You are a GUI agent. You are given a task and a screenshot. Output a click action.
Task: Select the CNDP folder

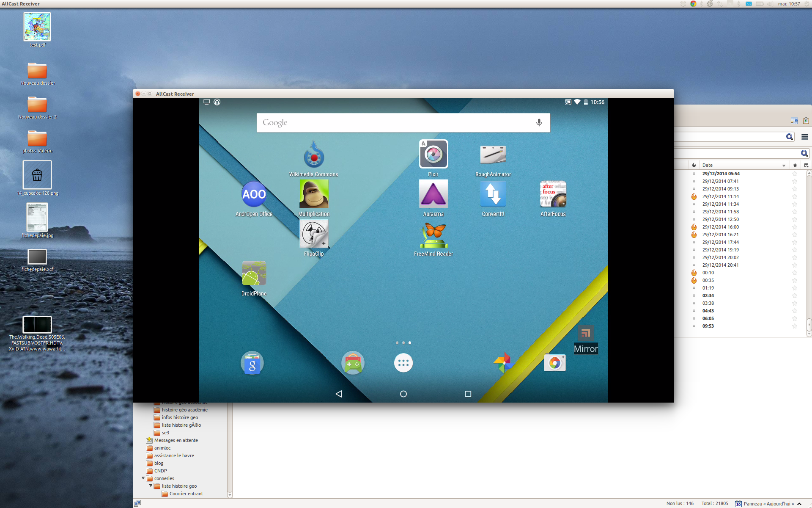click(x=161, y=471)
